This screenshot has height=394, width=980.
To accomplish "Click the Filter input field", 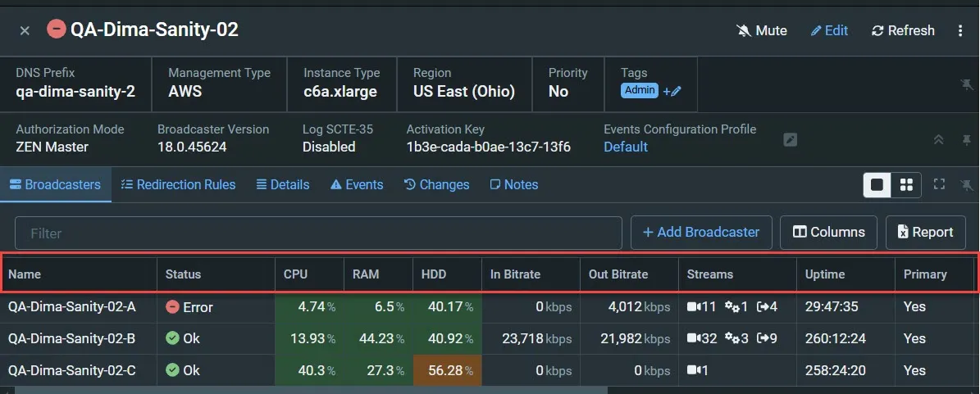I will point(319,233).
